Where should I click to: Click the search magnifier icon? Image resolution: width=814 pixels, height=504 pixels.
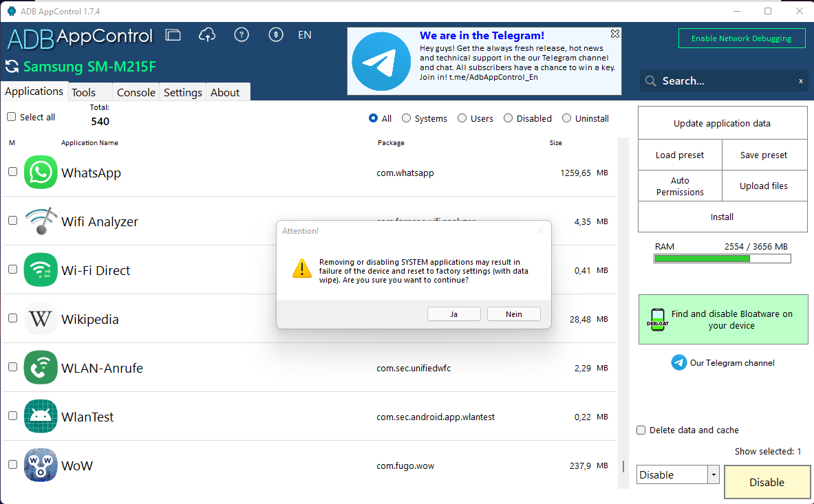pos(650,81)
